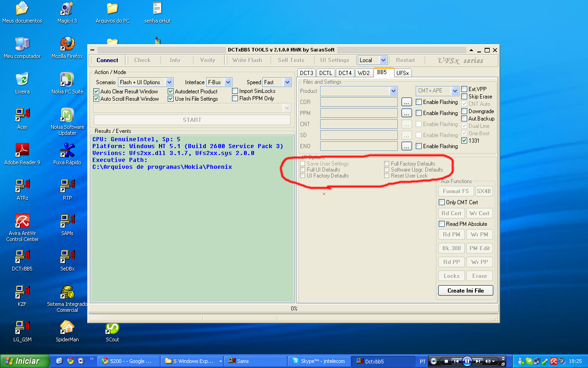Click the Connect button
This screenshot has height=368, width=588.
(x=107, y=60)
